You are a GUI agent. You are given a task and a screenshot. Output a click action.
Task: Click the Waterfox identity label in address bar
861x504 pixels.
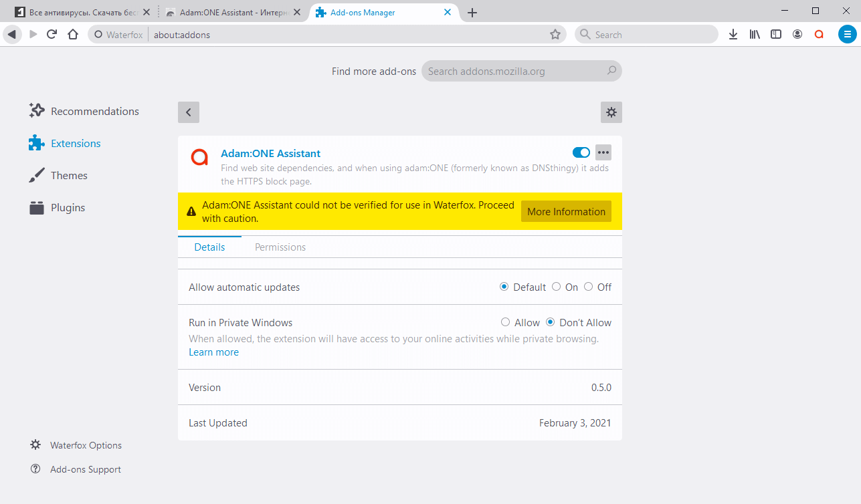[x=118, y=35]
